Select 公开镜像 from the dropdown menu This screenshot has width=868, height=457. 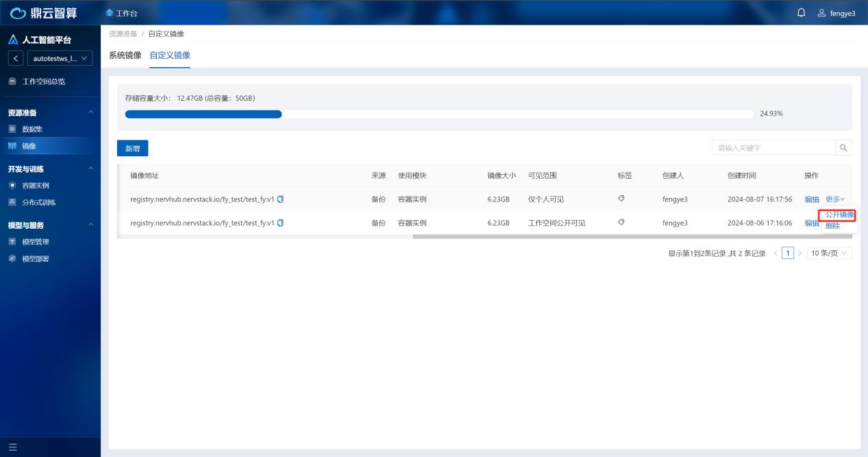click(839, 215)
